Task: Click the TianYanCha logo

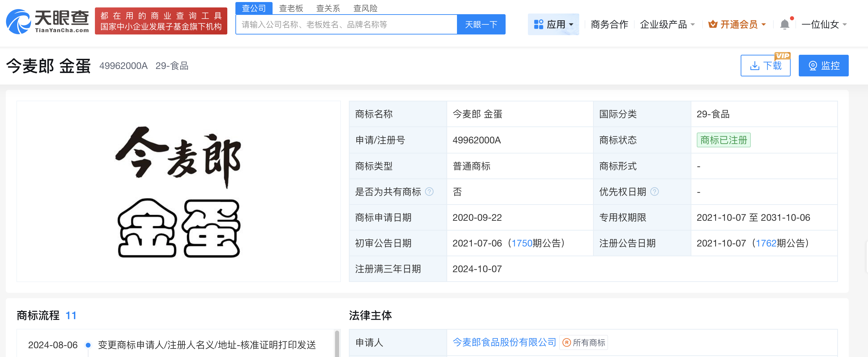Action: [47, 21]
